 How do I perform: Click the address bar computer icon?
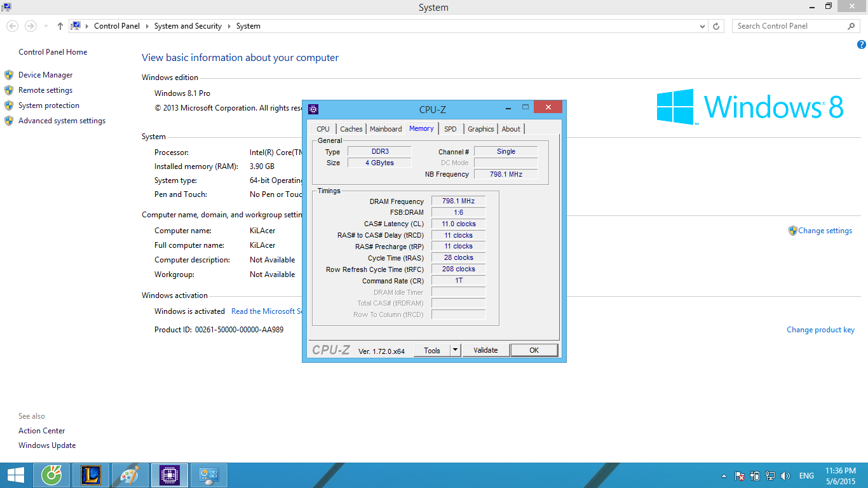[x=76, y=26]
